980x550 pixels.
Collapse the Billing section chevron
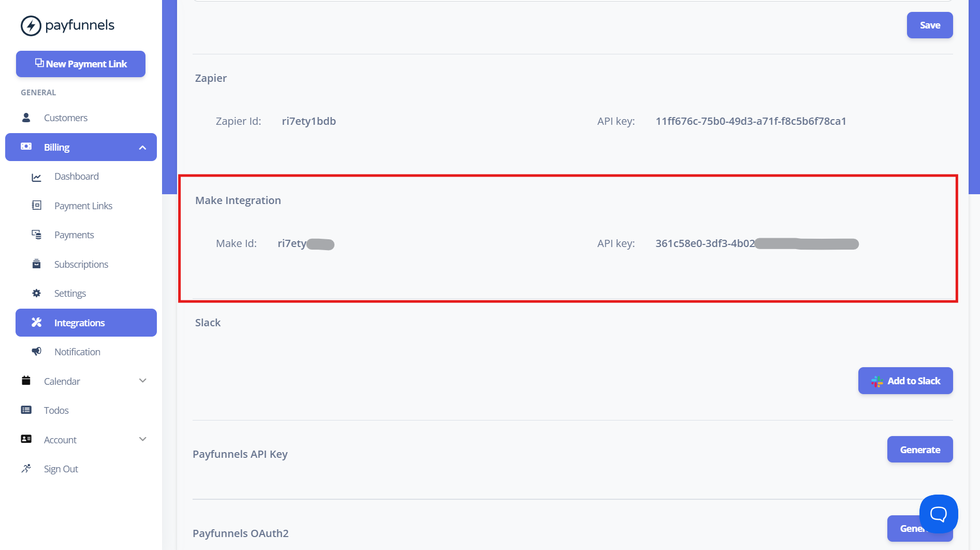(x=142, y=148)
